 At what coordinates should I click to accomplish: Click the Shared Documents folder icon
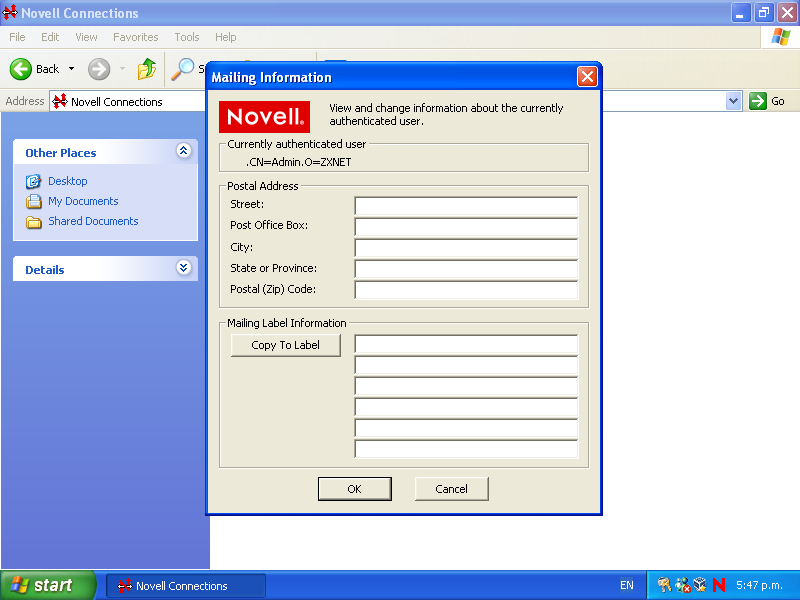34,222
